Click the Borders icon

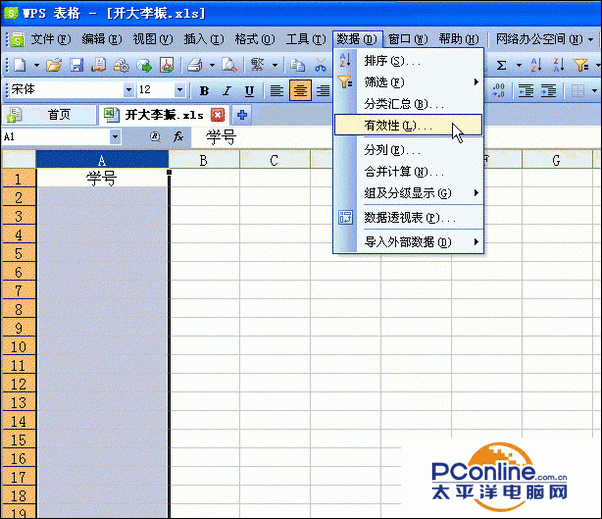pos(578,91)
